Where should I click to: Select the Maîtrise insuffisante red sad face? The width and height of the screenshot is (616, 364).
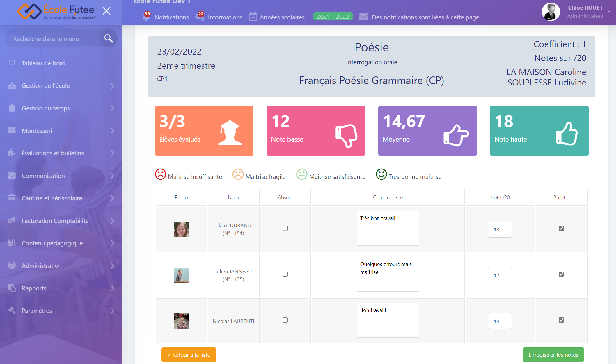[161, 174]
